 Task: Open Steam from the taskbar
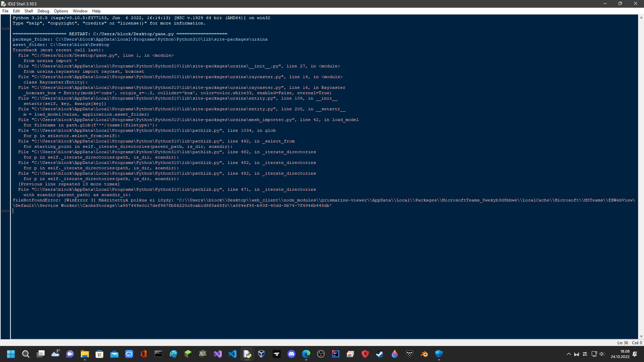tap(380, 354)
